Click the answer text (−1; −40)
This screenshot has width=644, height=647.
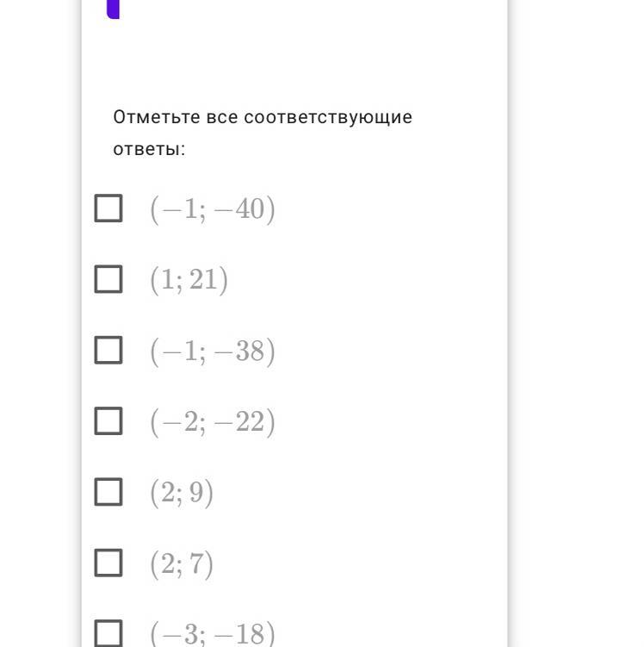pyautogui.click(x=213, y=209)
